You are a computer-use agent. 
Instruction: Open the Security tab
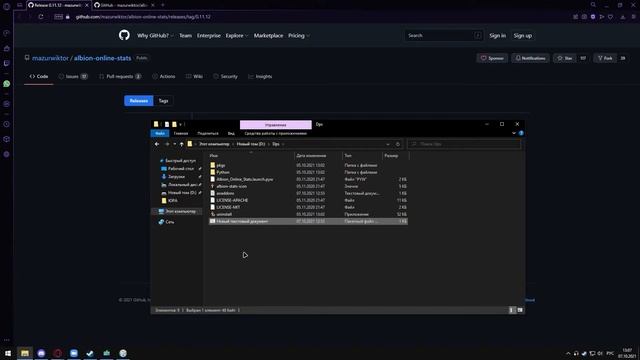(225, 76)
